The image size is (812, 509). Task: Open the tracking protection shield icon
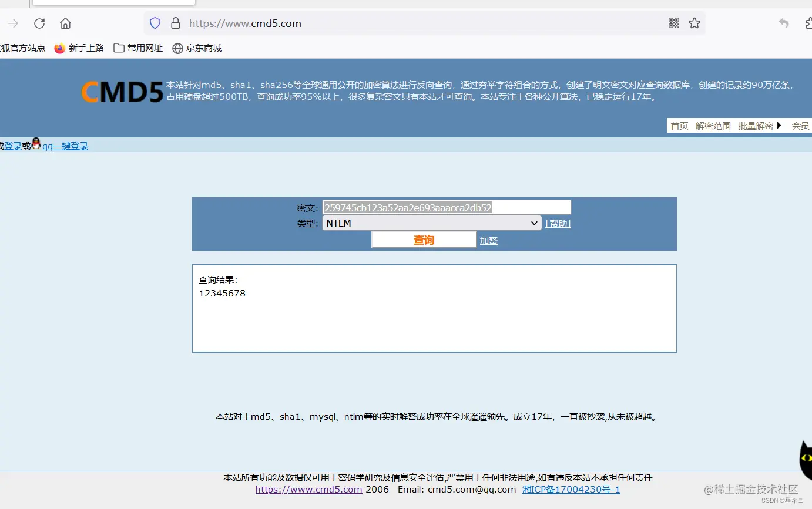tap(155, 23)
